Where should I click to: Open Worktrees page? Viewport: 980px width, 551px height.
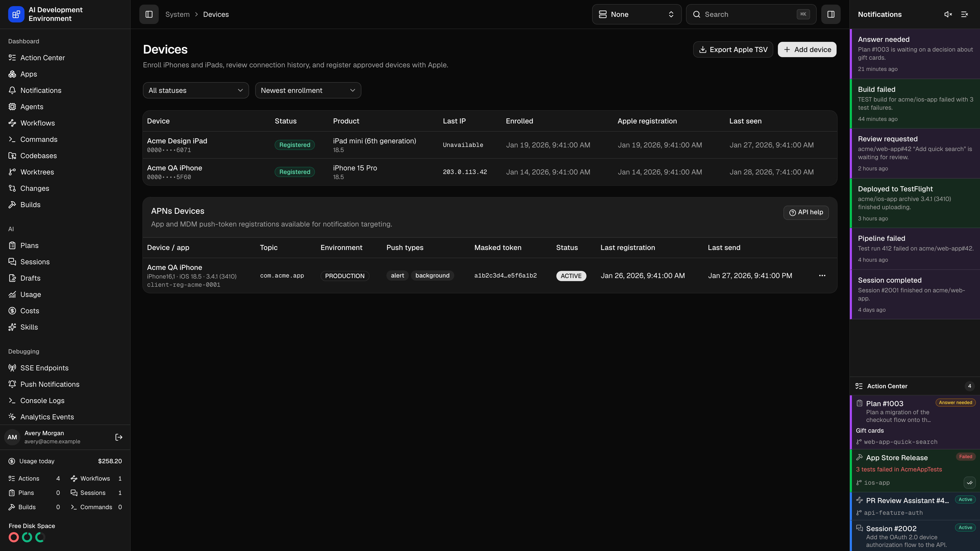click(x=65, y=172)
